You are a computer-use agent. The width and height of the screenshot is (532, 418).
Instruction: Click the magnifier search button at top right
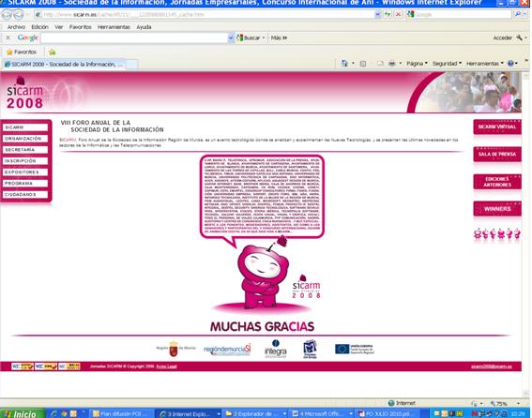click(x=518, y=14)
